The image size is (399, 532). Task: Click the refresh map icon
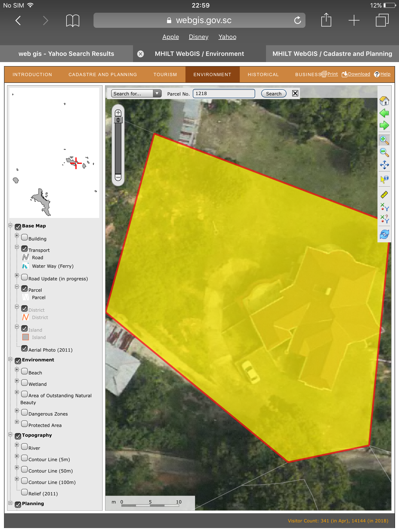(x=384, y=234)
